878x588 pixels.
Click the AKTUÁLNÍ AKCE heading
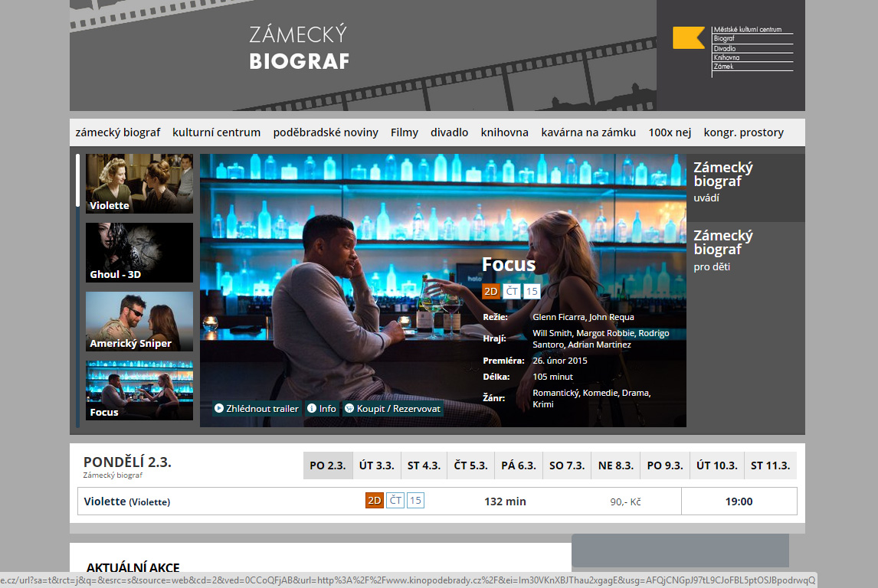pyautogui.click(x=133, y=567)
